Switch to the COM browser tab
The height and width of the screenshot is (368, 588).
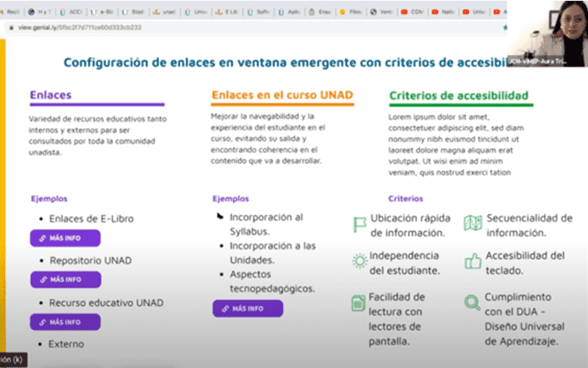tap(413, 12)
